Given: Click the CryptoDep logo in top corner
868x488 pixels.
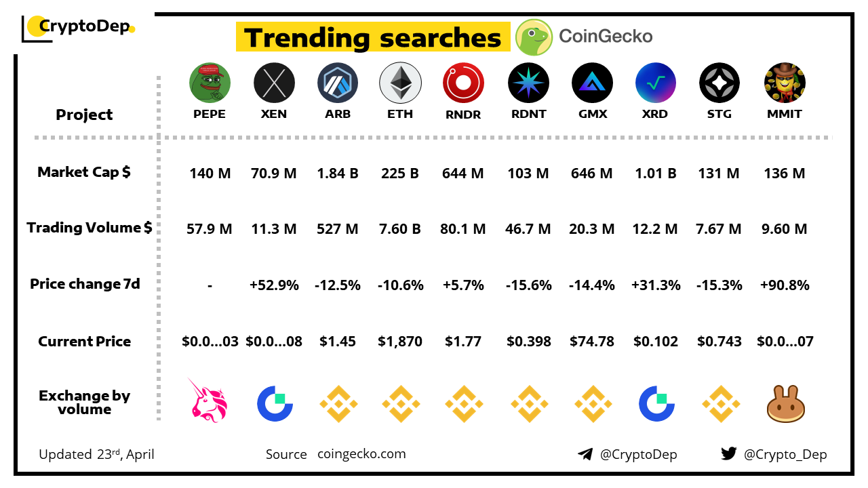Looking at the screenshot, I should (x=79, y=28).
